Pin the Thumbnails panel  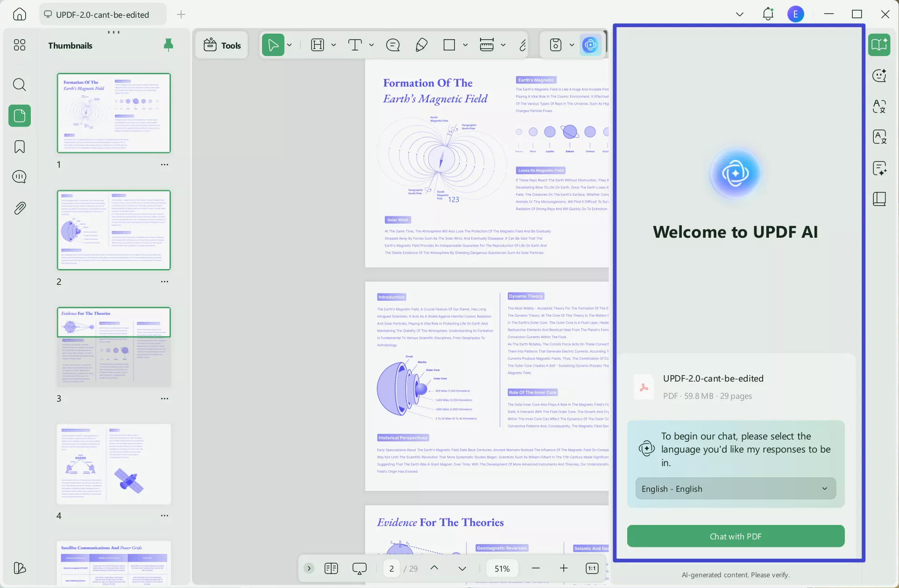click(168, 45)
